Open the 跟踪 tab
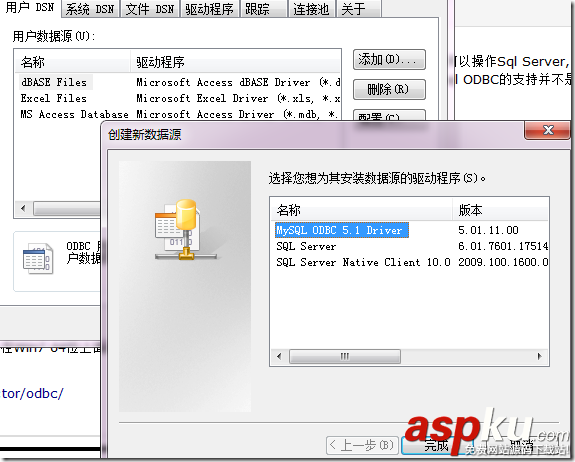575x462 pixels. pos(263,9)
